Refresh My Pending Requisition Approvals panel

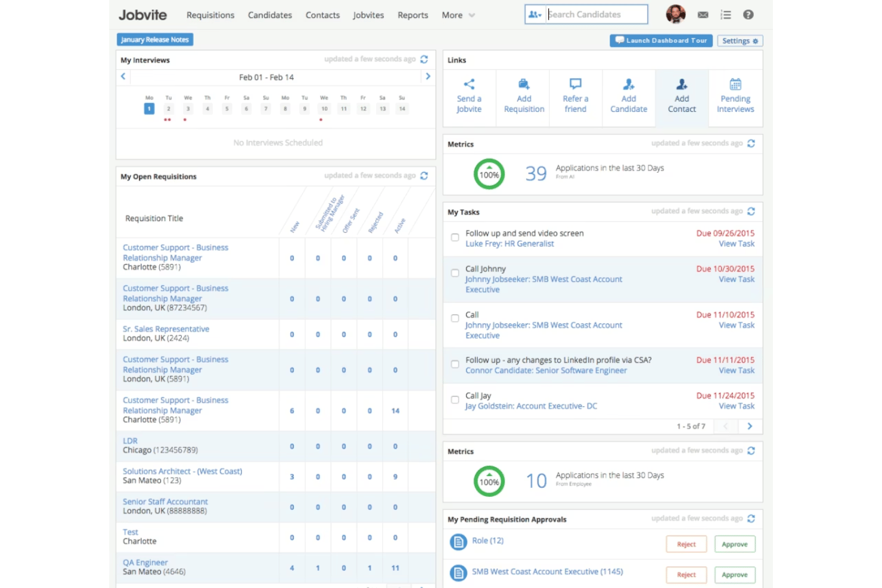[751, 519]
